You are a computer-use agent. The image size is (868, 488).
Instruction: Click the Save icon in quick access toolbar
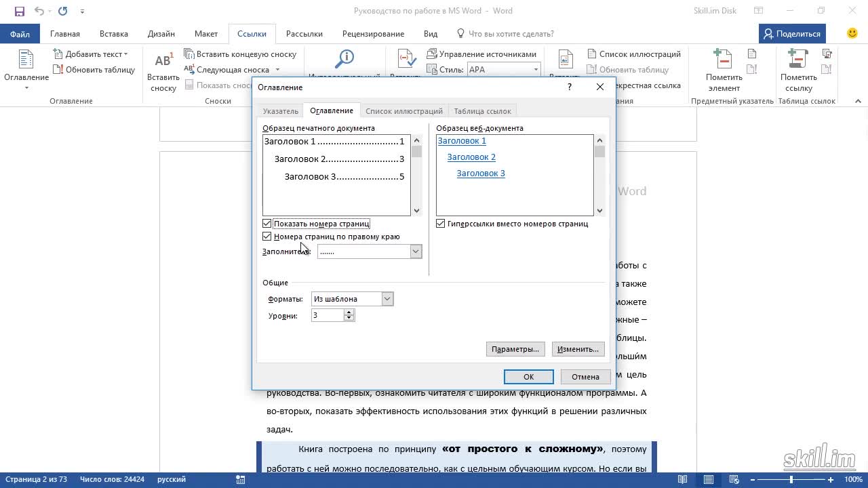(x=20, y=11)
